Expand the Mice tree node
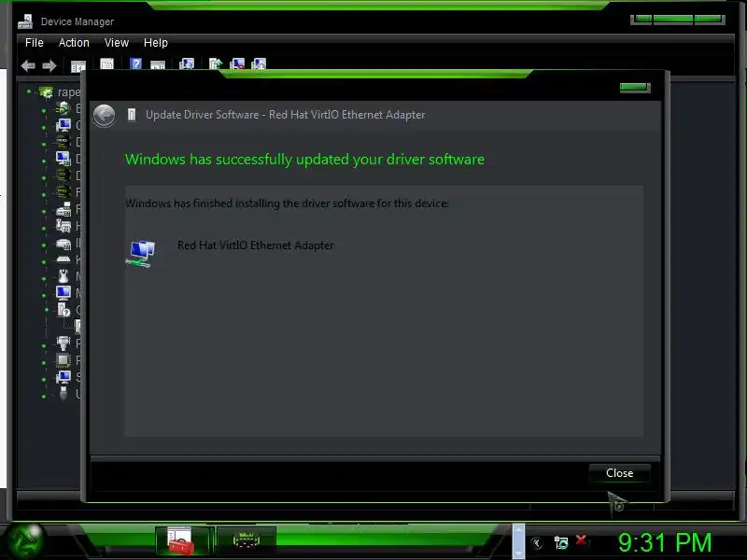 click(44, 278)
